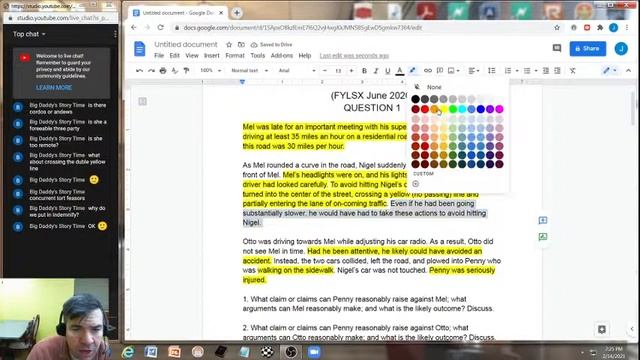Click the Insert link icon
Image resolution: width=640 pixels, height=360 pixels.
427,71
